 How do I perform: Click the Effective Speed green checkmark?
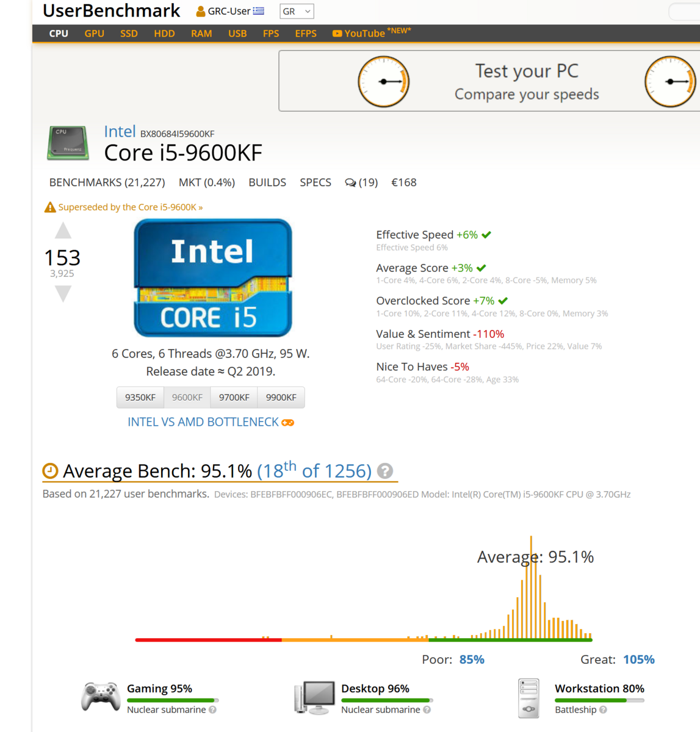tap(486, 235)
